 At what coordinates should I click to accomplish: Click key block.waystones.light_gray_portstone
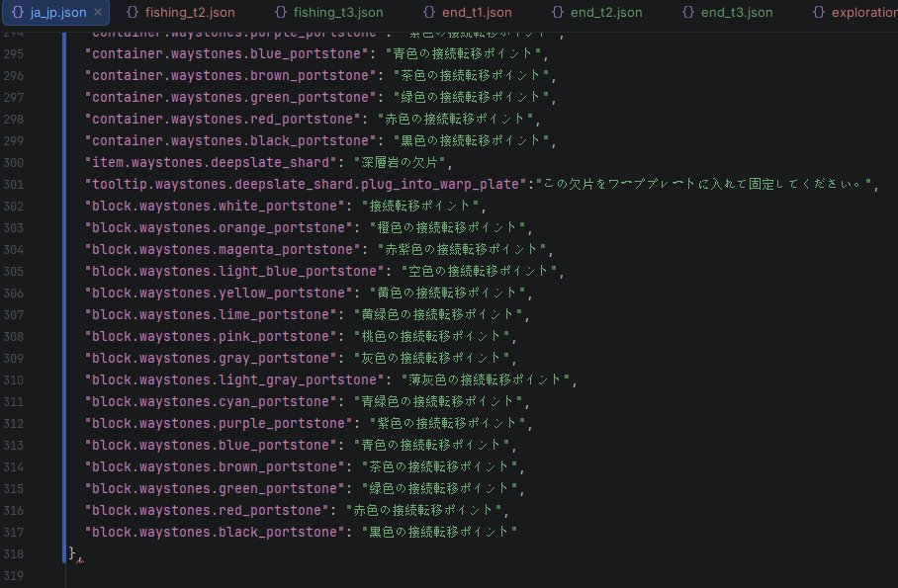(x=234, y=380)
